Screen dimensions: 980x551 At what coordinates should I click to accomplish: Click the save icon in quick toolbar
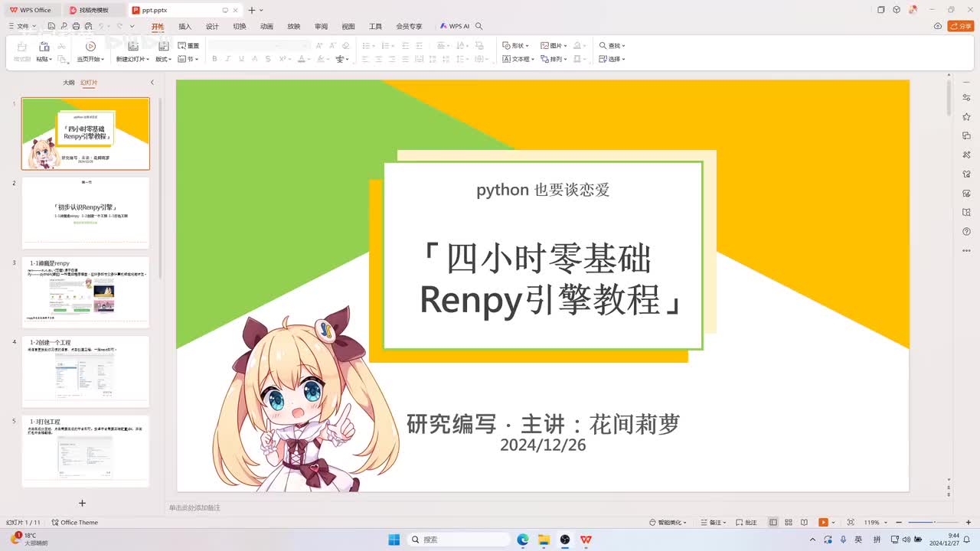point(51,26)
